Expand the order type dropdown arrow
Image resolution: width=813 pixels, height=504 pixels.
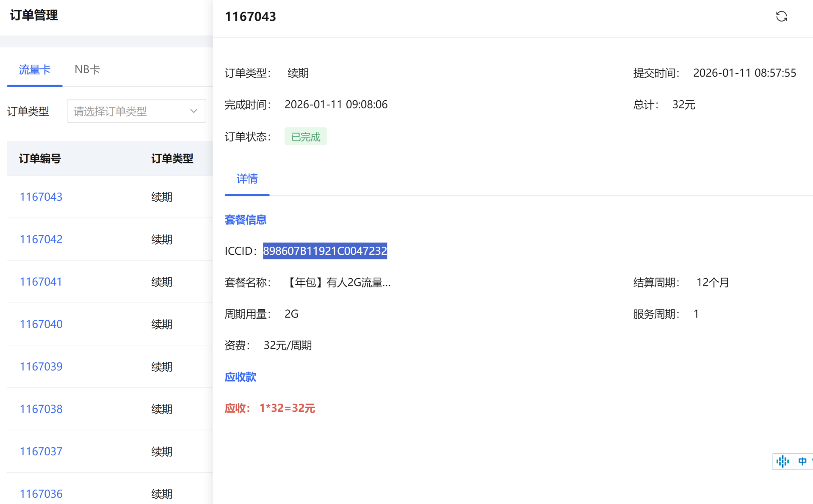point(194,111)
